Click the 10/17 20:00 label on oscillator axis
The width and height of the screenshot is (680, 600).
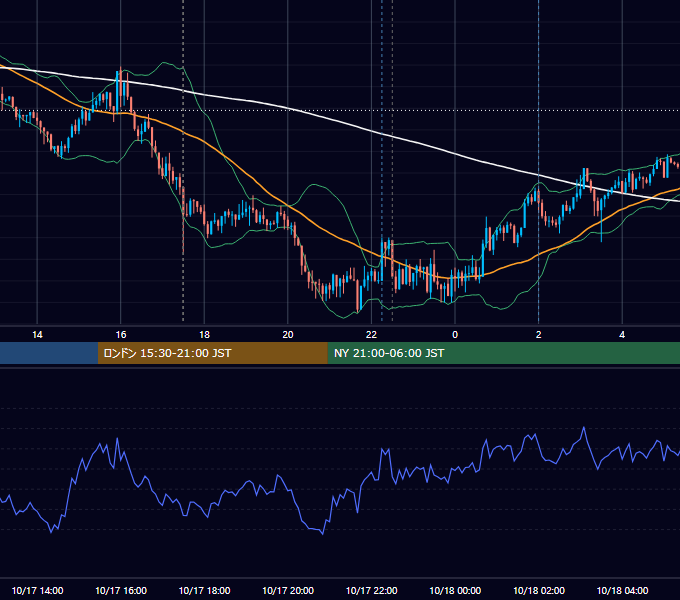pyautogui.click(x=288, y=590)
